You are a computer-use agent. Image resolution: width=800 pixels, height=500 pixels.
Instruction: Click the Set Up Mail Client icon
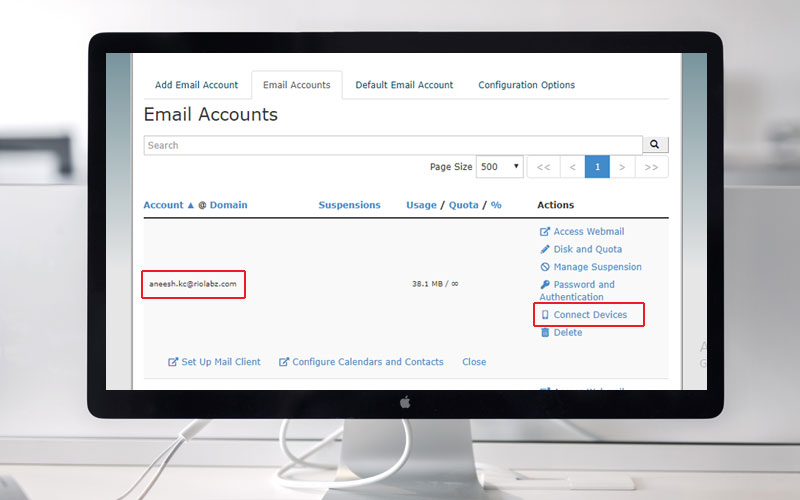174,362
